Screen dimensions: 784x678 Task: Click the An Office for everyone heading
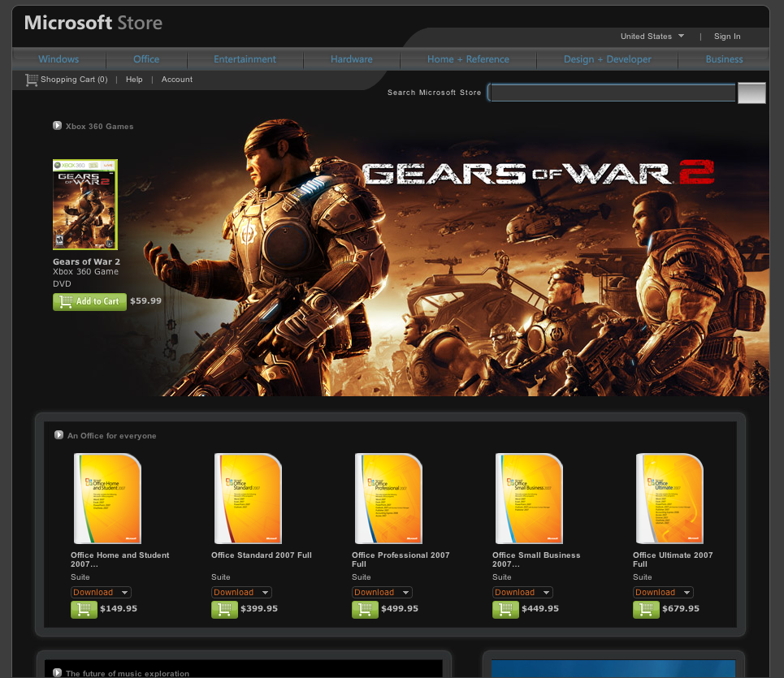click(x=112, y=436)
